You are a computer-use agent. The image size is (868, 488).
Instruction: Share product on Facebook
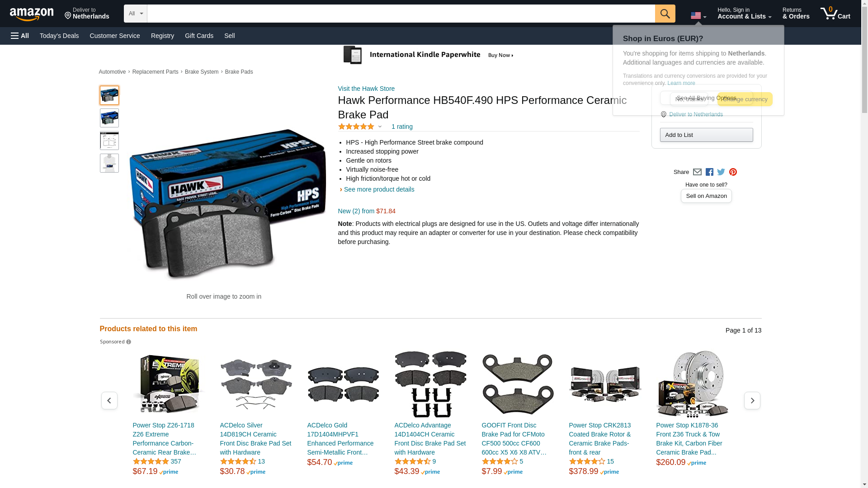pyautogui.click(x=709, y=172)
